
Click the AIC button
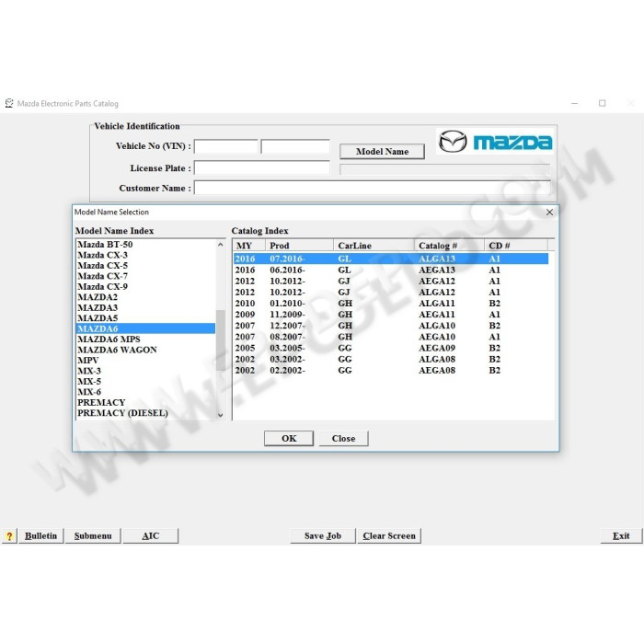[150, 536]
